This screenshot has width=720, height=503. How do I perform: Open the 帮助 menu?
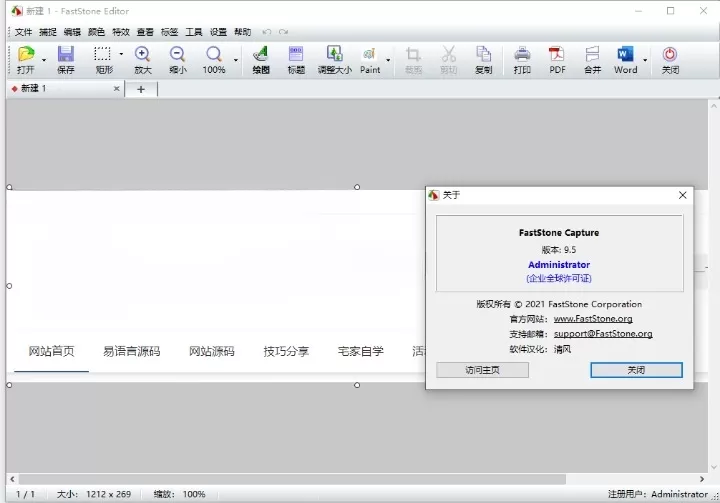pyautogui.click(x=242, y=32)
